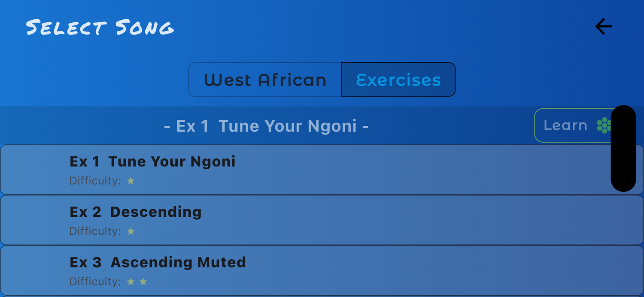Click the star under Ex 1 Tune Your Ngoni
The height and width of the screenshot is (297, 644).
point(131,181)
